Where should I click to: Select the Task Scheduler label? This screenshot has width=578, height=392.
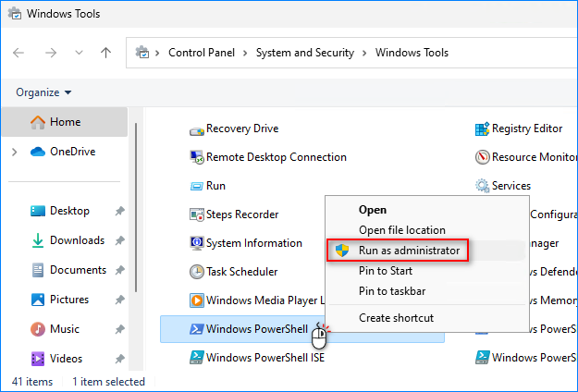[x=241, y=272]
